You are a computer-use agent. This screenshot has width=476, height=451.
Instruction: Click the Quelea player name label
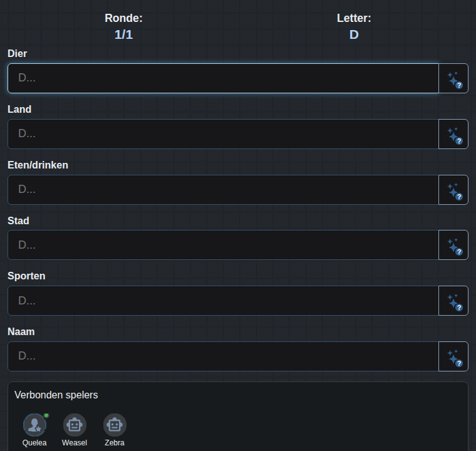click(x=34, y=443)
